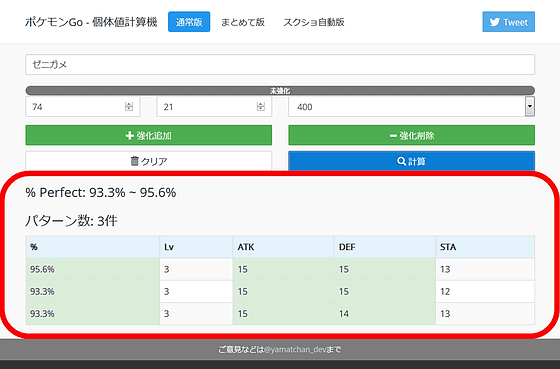This screenshot has height=369, width=560.
Task: Click the DEF column header
Action: [385, 247]
